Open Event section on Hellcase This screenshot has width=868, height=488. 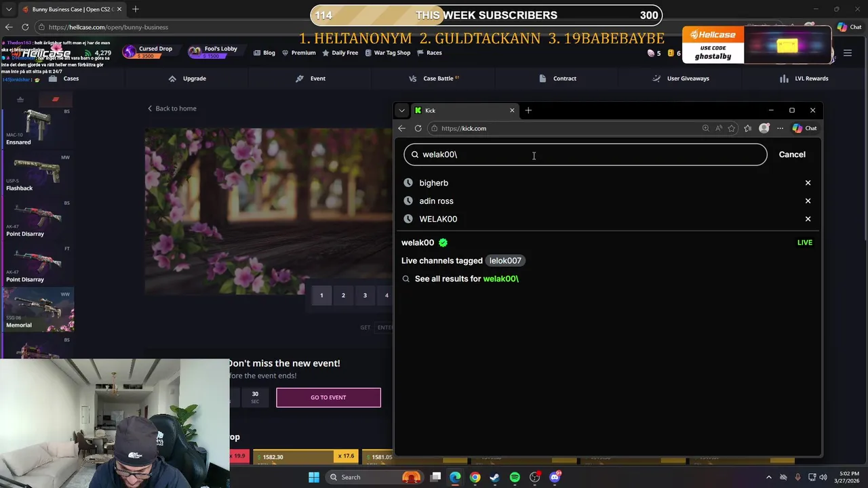[x=311, y=79]
